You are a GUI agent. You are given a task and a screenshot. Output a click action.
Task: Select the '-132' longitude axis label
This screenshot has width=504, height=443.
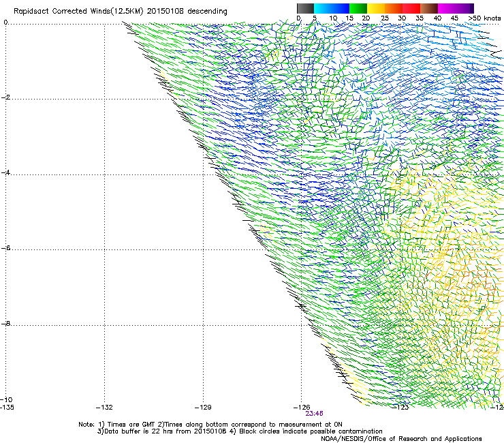coord(104,408)
